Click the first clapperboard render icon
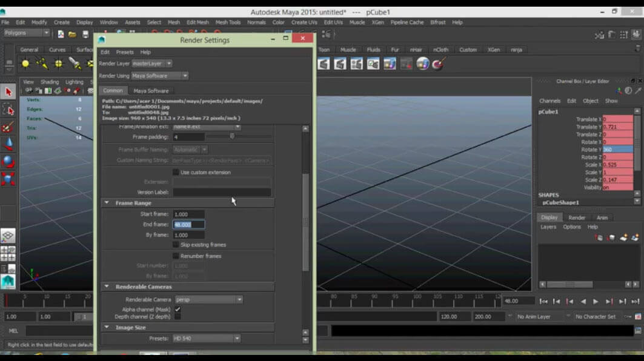This screenshot has width=644, height=361. pos(324,64)
